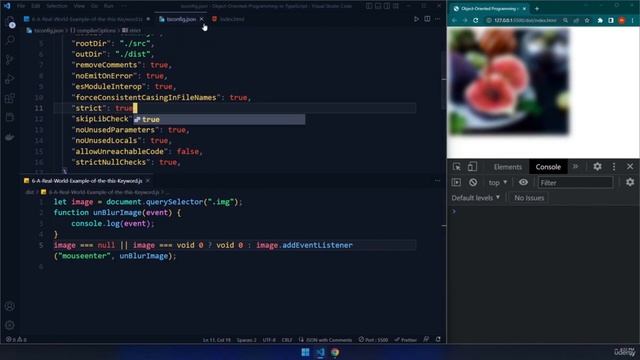Open the Default levels dropdown
The image size is (640, 360).
point(476,198)
